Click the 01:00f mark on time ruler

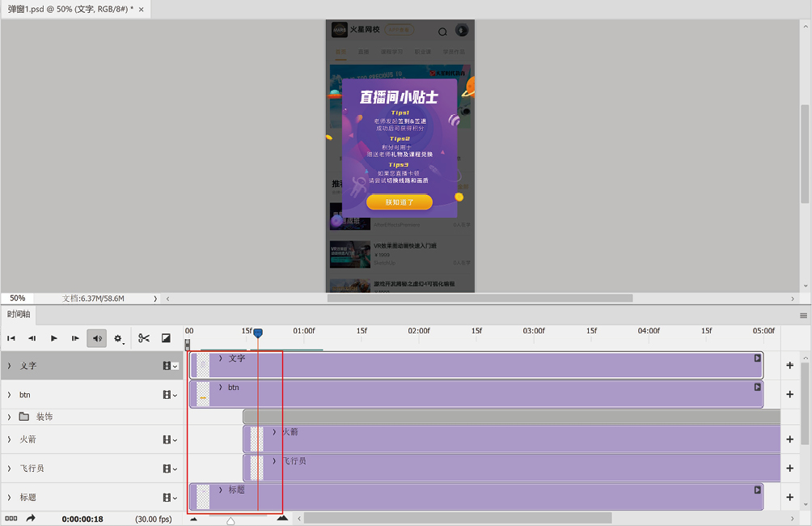point(304,331)
